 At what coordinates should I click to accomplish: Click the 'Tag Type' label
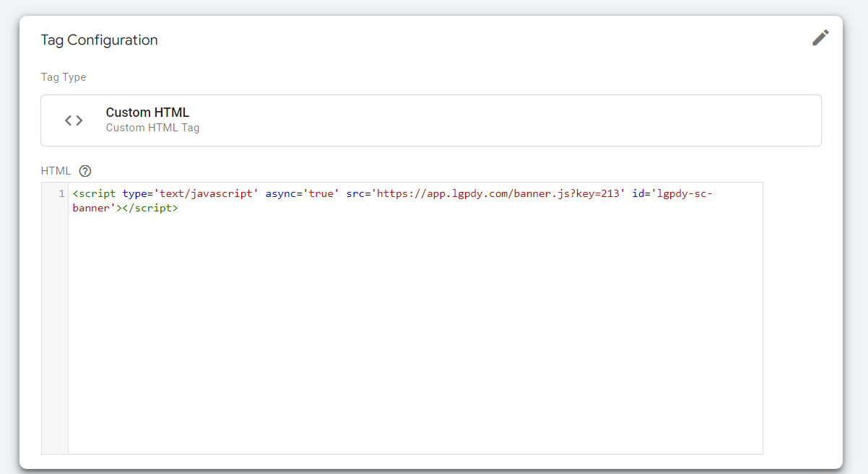pos(64,77)
